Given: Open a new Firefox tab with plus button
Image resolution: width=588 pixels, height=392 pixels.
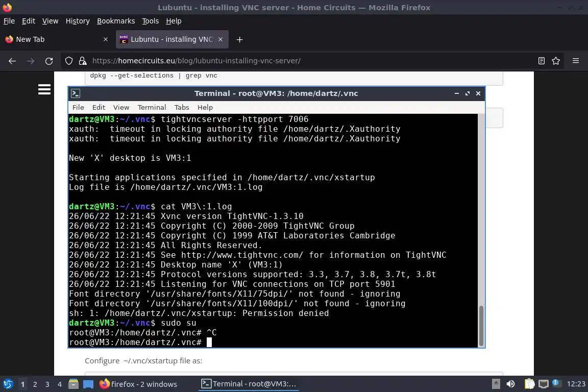Looking at the screenshot, I should [x=239, y=39].
